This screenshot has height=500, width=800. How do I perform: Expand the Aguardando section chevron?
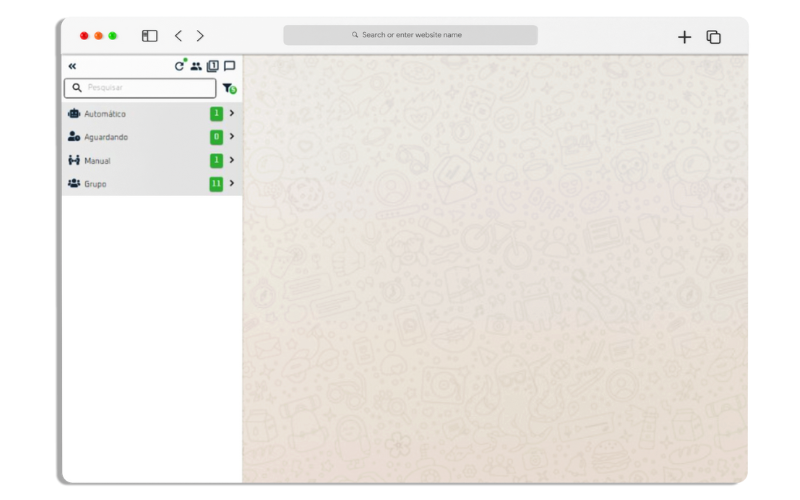click(232, 136)
